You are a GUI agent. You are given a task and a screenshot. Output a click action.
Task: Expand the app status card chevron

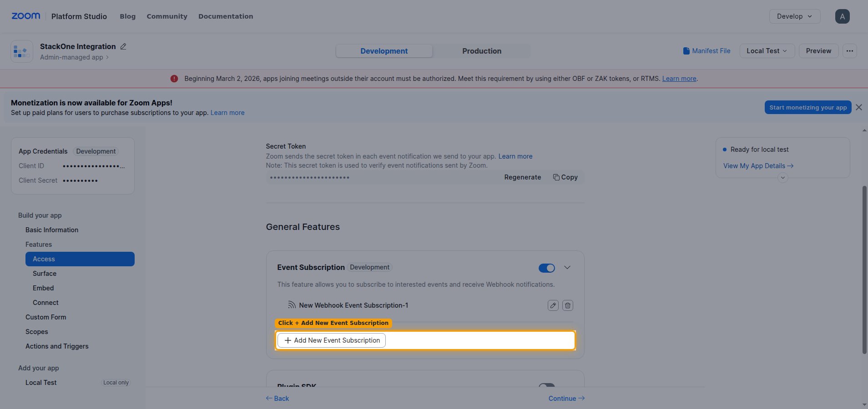click(782, 178)
